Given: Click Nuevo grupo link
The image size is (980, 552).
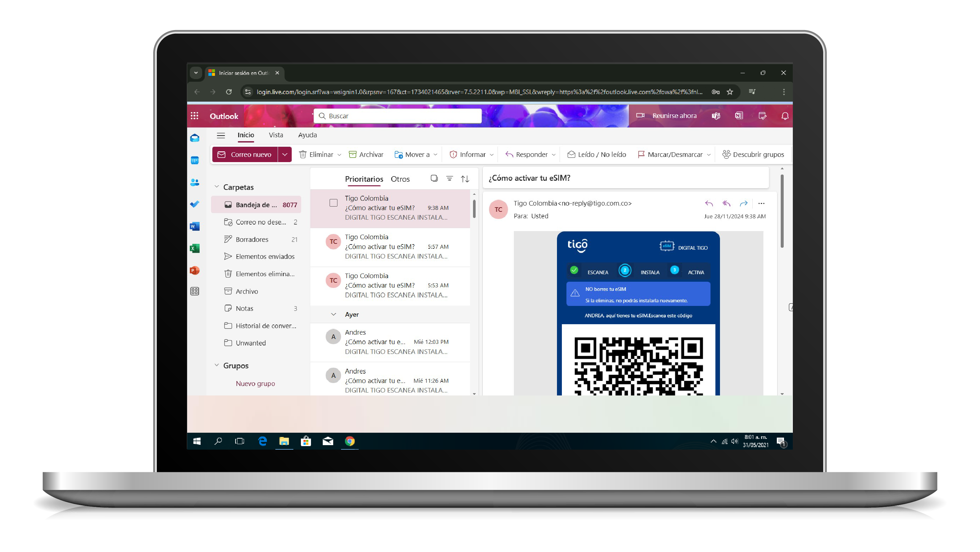Looking at the screenshot, I should coord(255,383).
